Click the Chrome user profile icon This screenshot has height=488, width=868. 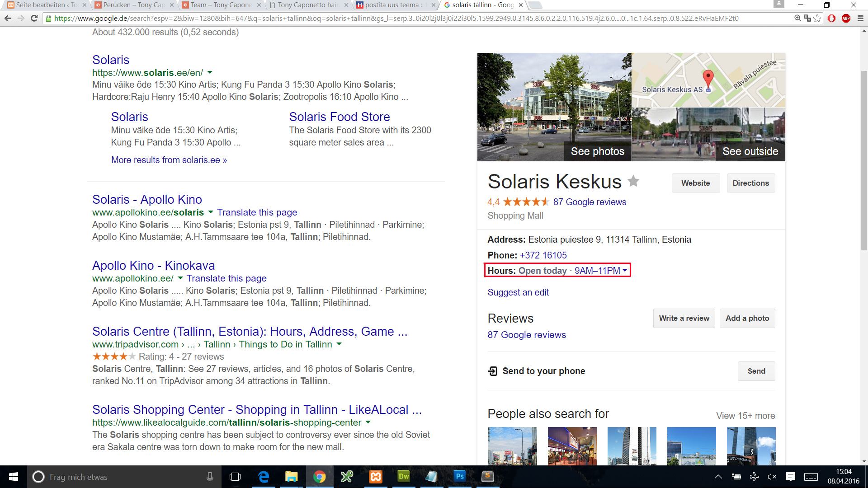[778, 4]
